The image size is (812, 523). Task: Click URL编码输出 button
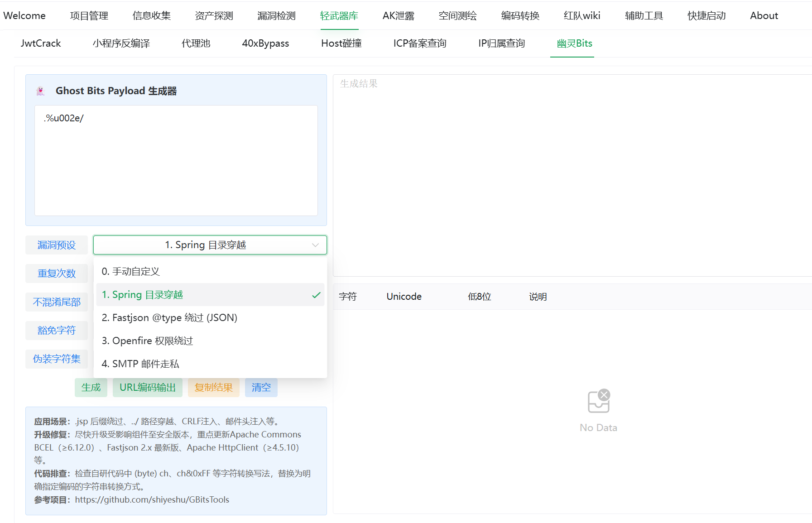(148, 388)
